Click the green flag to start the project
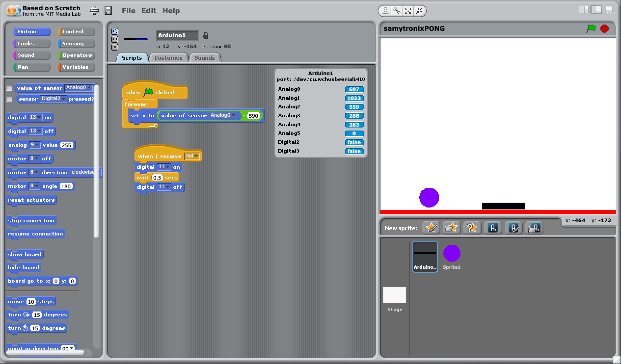 coord(591,28)
